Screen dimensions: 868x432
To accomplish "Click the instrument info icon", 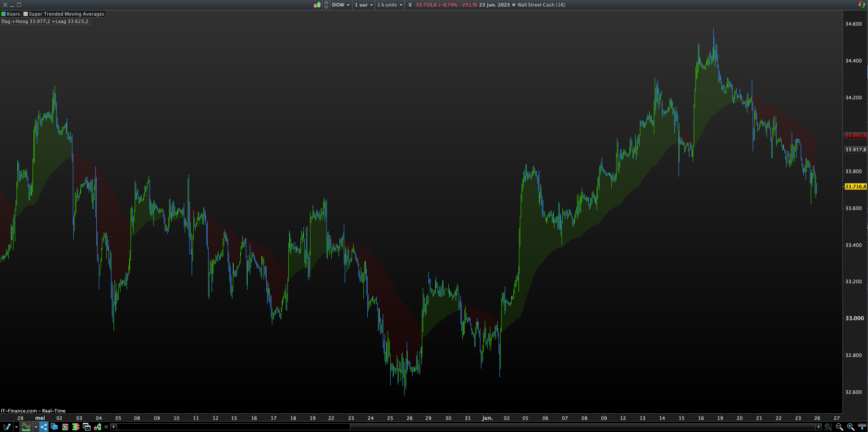I will [410, 5].
